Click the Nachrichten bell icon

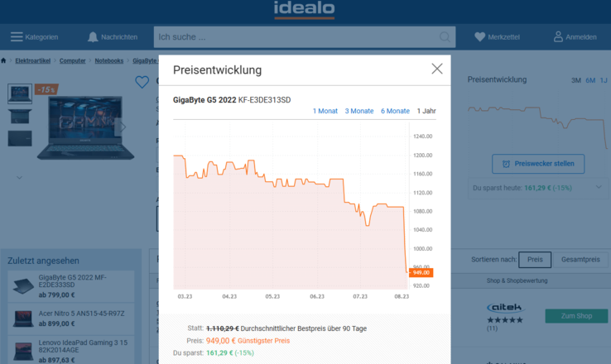pyautogui.click(x=94, y=37)
